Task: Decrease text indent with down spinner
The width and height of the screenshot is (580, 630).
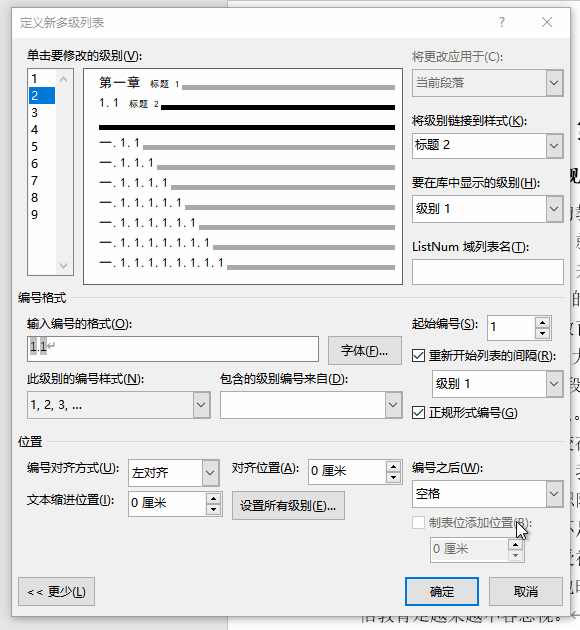Action: coord(213,509)
